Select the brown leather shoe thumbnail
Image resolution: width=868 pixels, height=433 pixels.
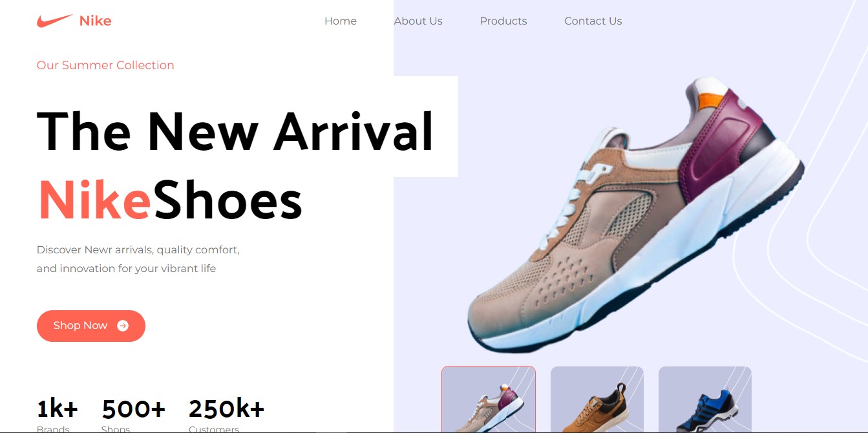click(x=597, y=399)
